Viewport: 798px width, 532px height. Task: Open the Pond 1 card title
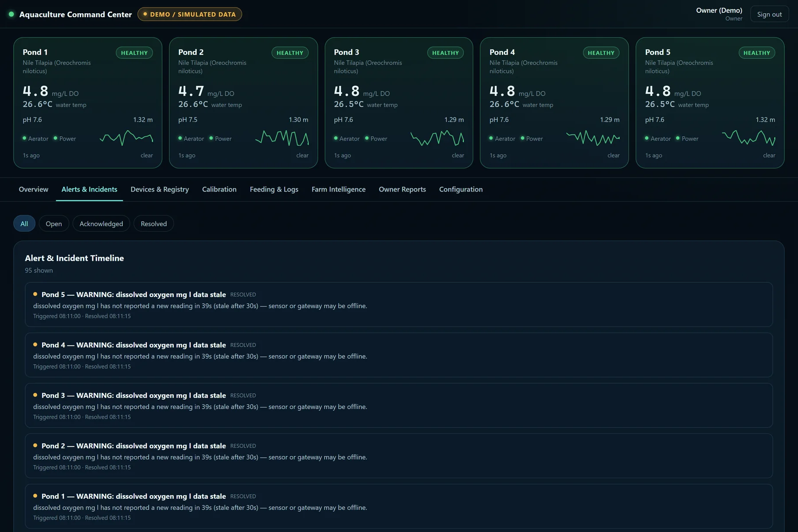tap(35, 52)
